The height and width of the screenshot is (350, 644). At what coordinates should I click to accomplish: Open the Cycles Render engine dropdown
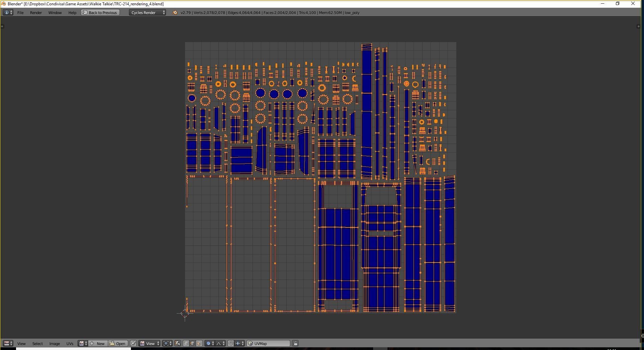148,13
